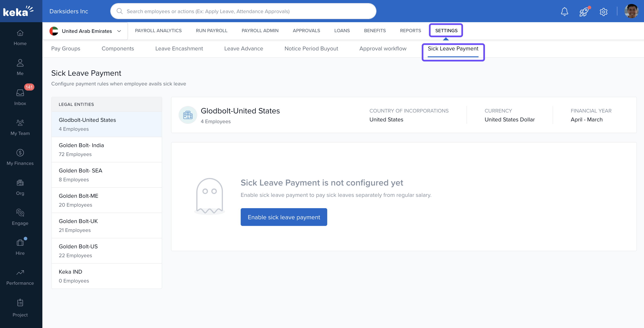644x328 pixels.
Task: Open the settings gear icon
Action: 603,12
